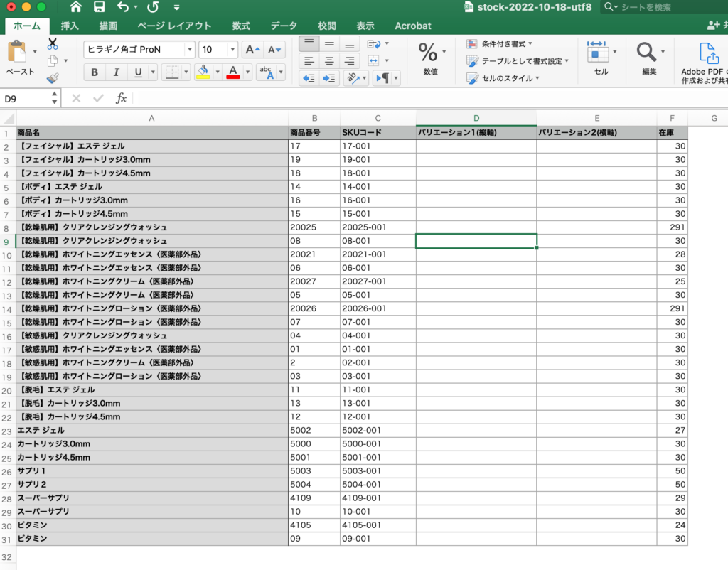The height and width of the screenshot is (570, 728).
Task: Switch to the データ ribbon tab
Action: tap(283, 26)
